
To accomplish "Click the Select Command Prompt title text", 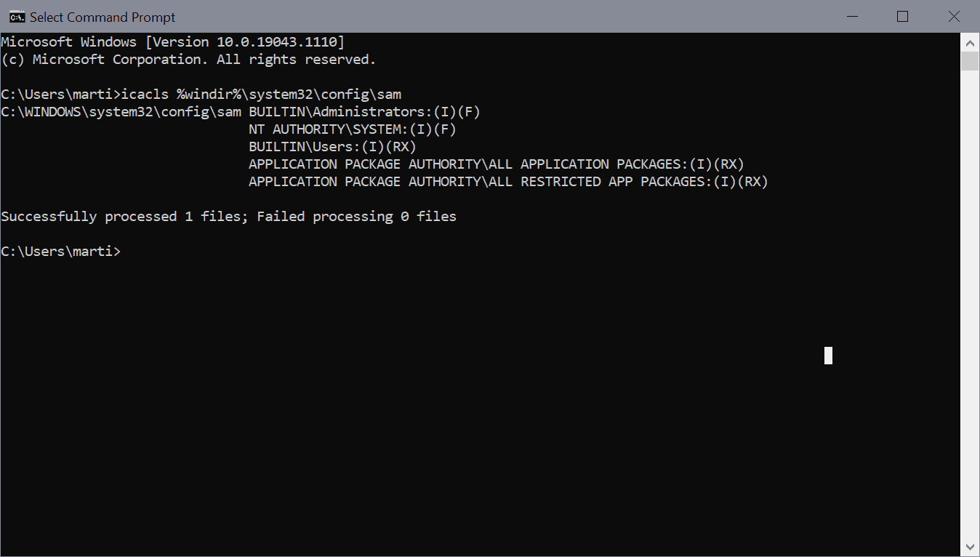I will [x=102, y=16].
